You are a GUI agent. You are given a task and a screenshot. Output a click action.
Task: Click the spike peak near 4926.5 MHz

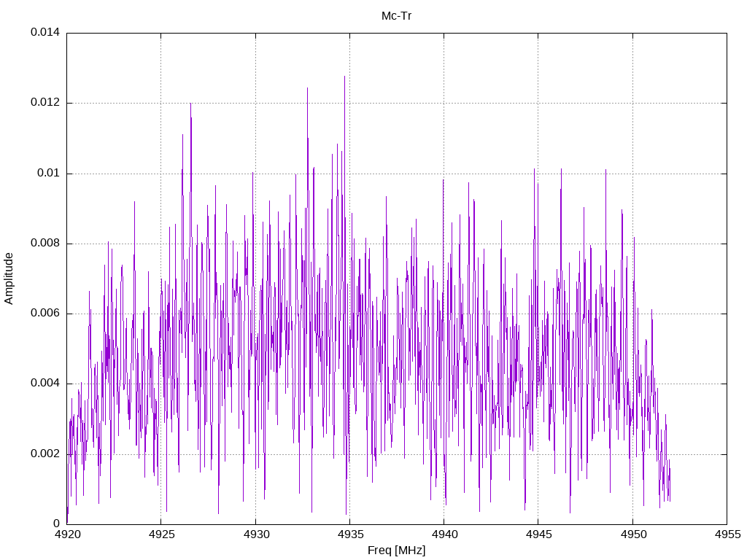pyautogui.click(x=190, y=104)
